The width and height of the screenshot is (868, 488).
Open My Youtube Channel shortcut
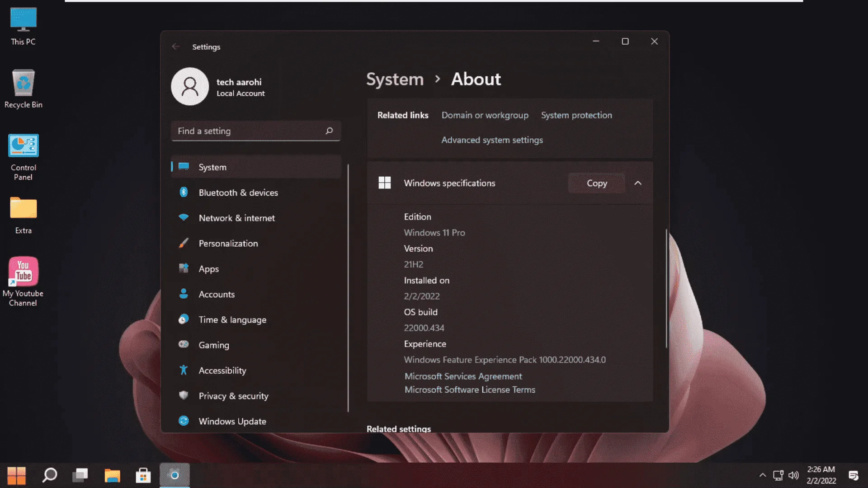point(23,282)
